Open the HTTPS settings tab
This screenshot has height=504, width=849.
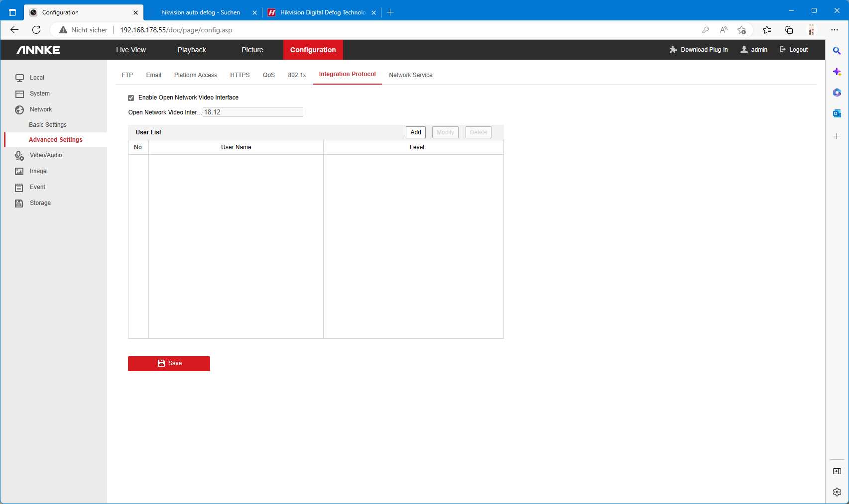click(240, 75)
